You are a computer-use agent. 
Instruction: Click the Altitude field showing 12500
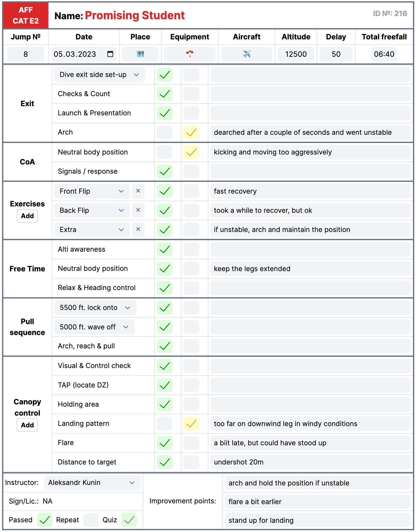click(296, 54)
